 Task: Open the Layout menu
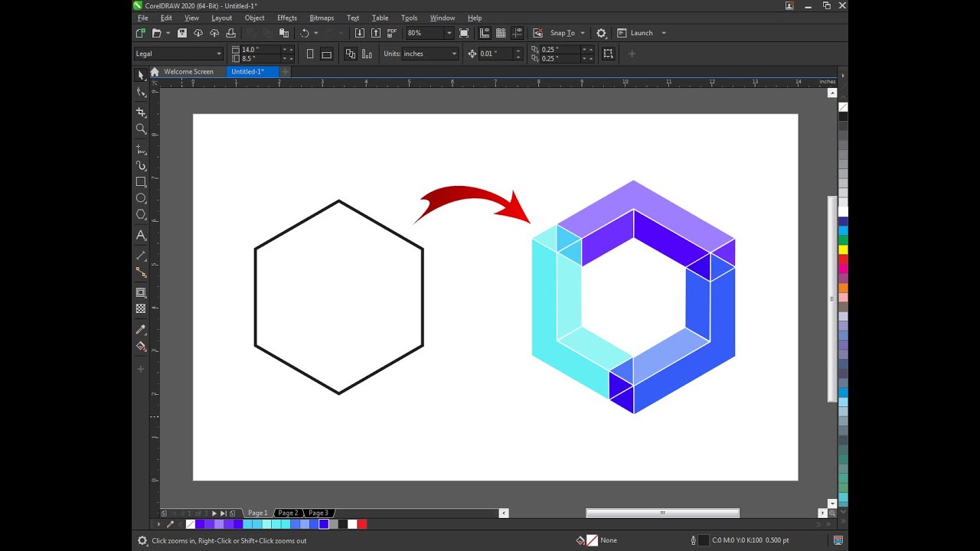222,18
